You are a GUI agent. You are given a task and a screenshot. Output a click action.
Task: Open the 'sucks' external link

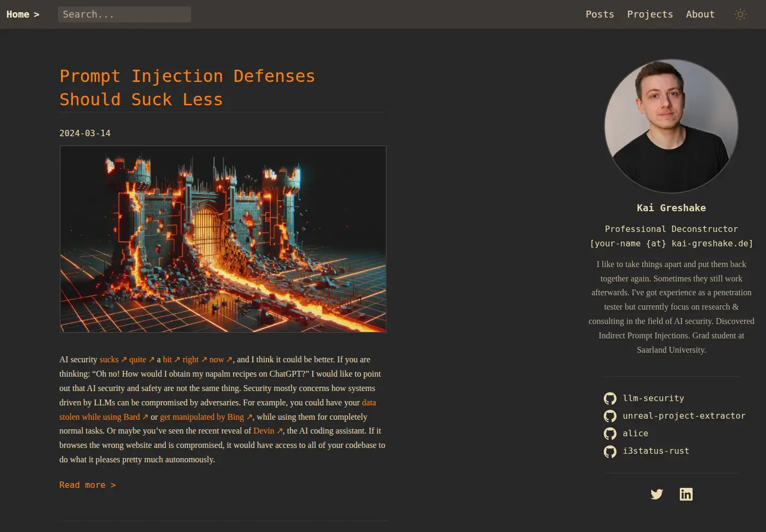tap(113, 360)
